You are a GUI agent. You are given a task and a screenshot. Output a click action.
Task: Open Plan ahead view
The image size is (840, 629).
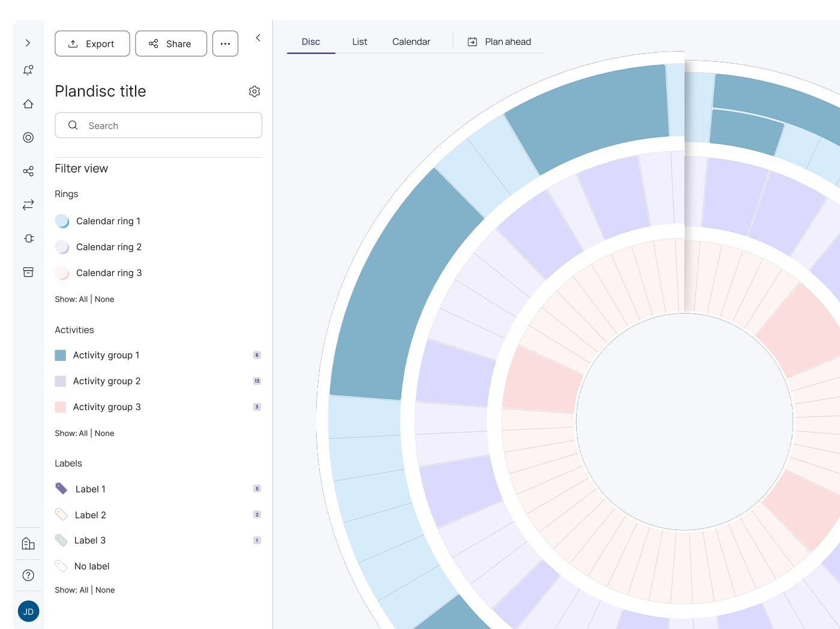tap(499, 41)
